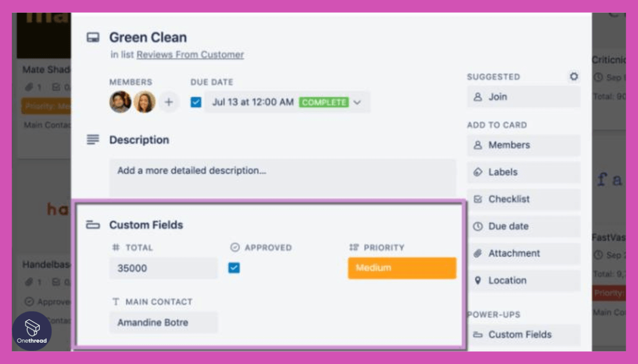Toggle the due date complete checkbox
Screen dimensions: 638x364
click(x=196, y=102)
